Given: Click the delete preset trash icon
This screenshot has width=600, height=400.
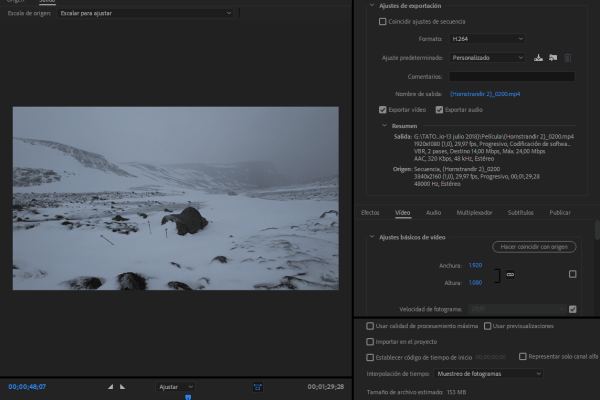Looking at the screenshot, I should [568, 57].
